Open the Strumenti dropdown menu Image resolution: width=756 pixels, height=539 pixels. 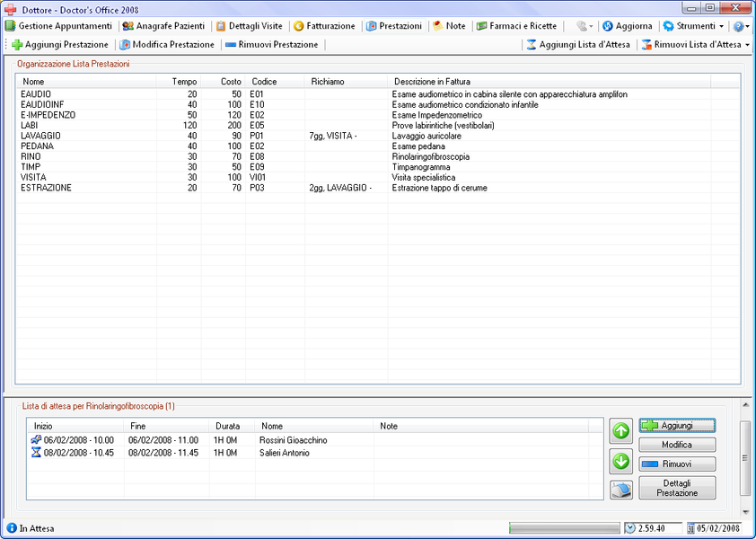[694, 26]
